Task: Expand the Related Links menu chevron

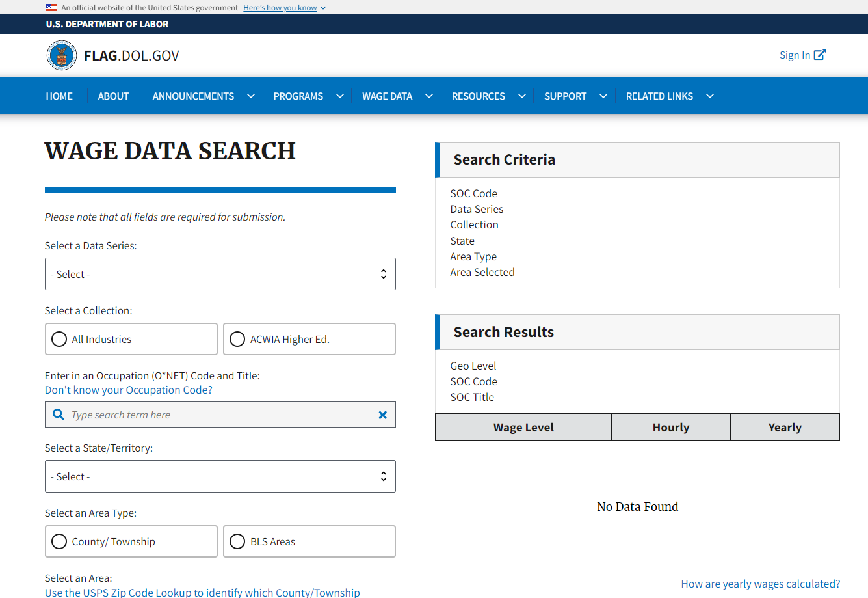Action: (x=710, y=96)
